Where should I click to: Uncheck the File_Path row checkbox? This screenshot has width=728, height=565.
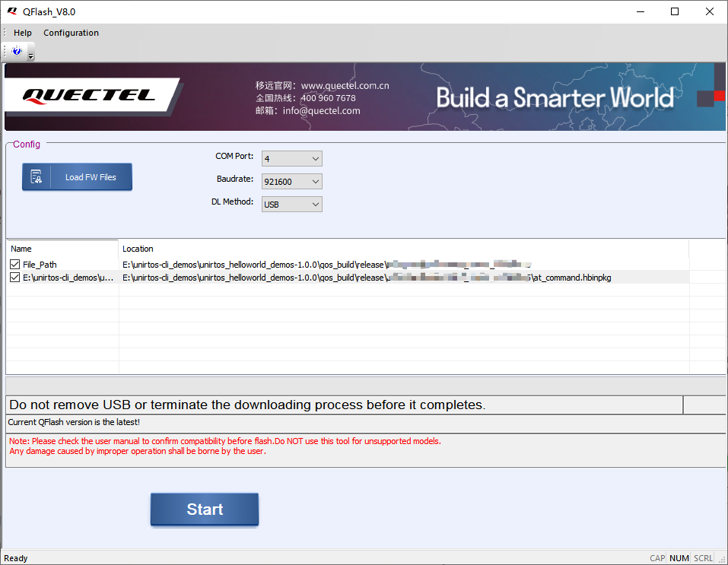(15, 265)
